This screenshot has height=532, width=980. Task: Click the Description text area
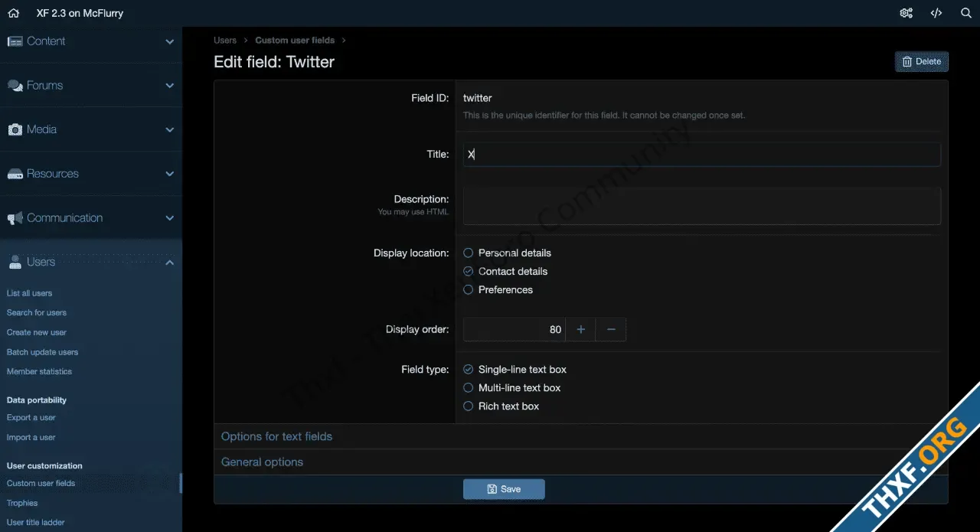[x=702, y=206]
